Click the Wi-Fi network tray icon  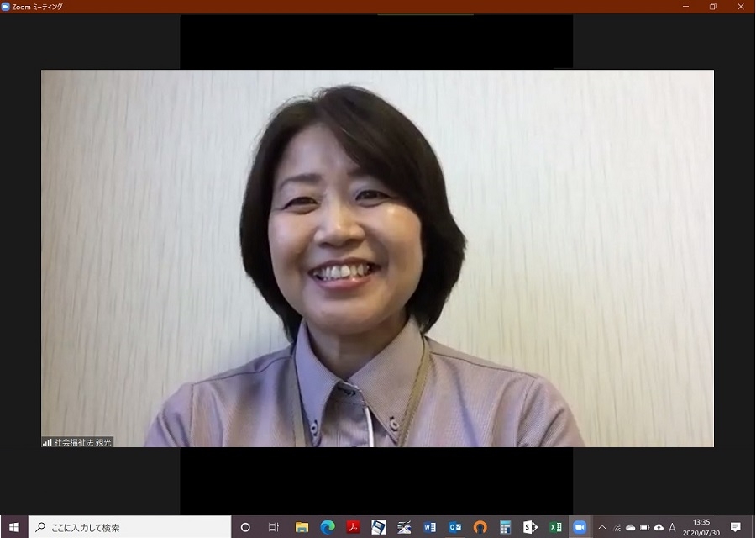[x=617, y=527]
